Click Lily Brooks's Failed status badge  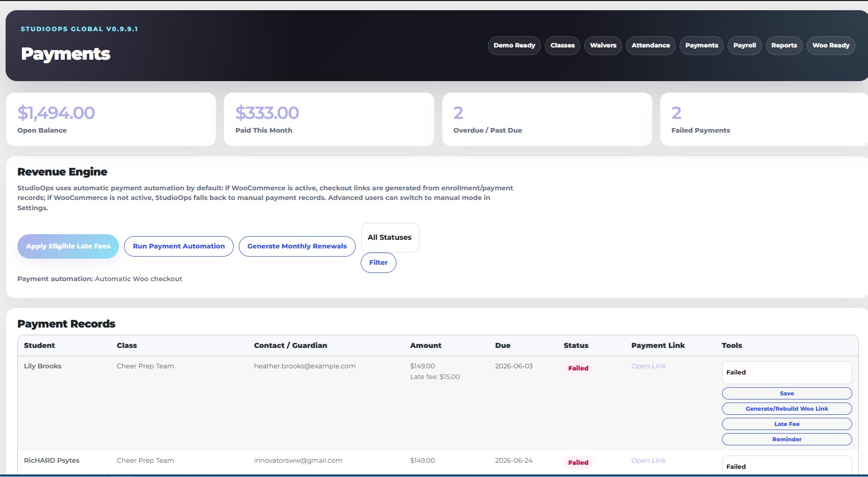[578, 368]
